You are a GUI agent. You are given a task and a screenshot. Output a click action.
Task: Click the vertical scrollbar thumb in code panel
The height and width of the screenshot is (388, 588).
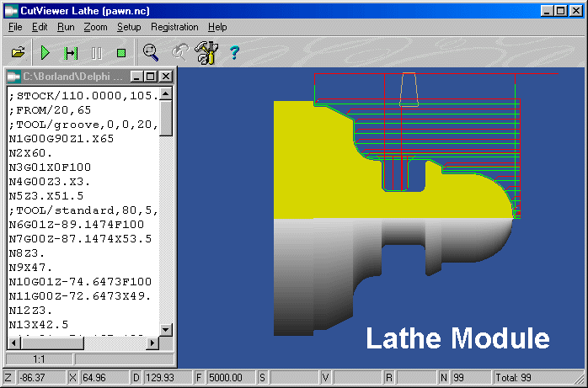166,118
